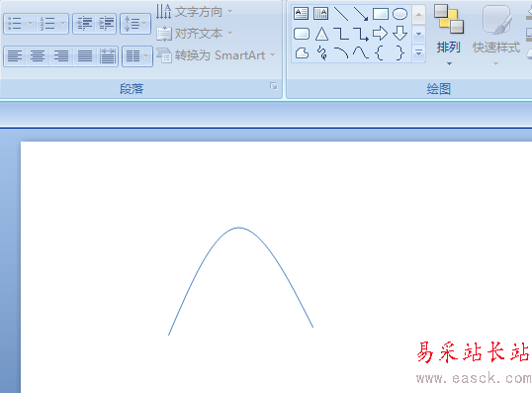Select the right arrow shape
Screen dimensions: 532x393
pos(380,34)
